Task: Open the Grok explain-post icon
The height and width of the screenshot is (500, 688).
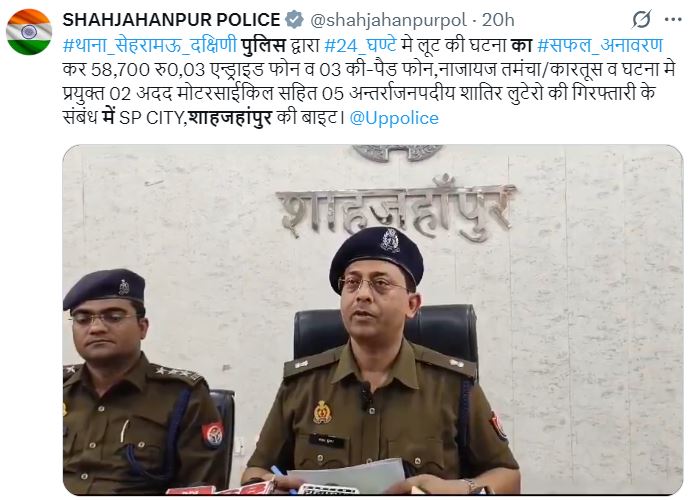Action: tap(641, 20)
